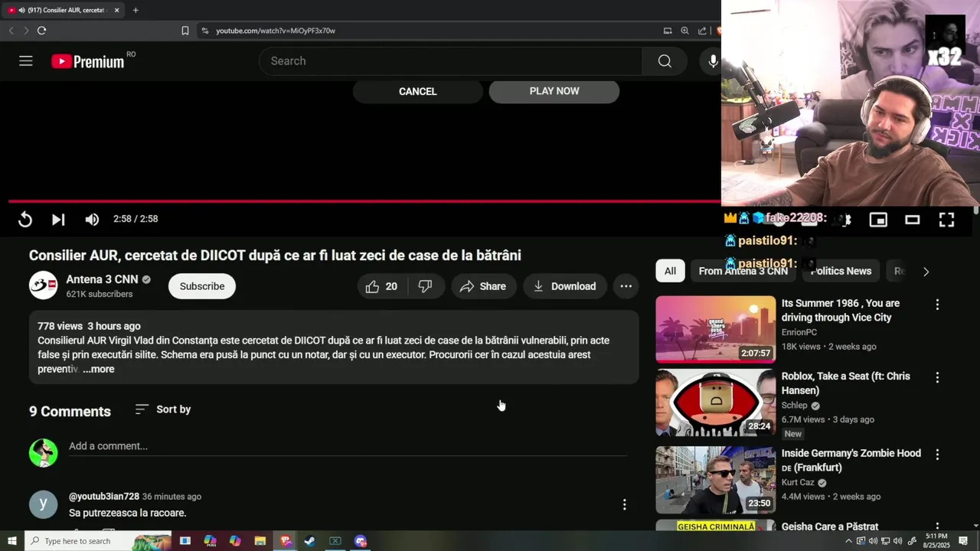The image size is (980, 551).
Task: Share the Antena 3 CNN video
Action: 483,286
